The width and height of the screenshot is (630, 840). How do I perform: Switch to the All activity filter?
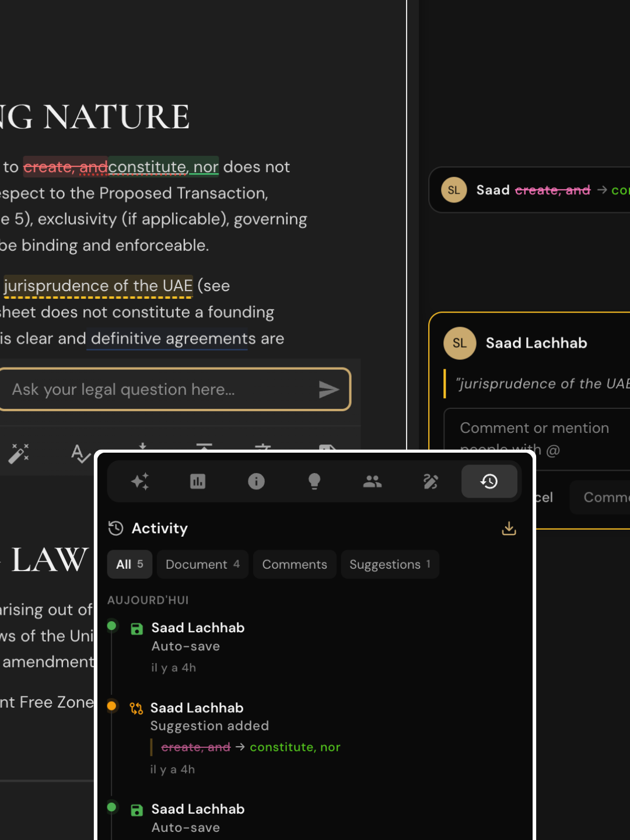129,564
